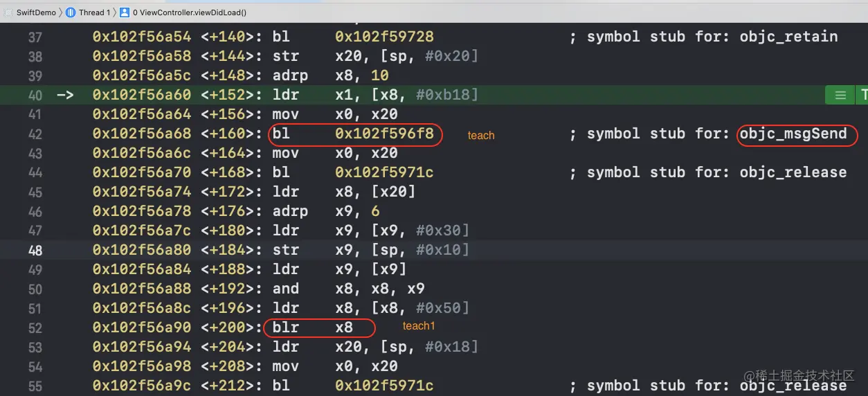The width and height of the screenshot is (868, 396).
Task: Click line number 37 in the gutter
Action: point(35,37)
